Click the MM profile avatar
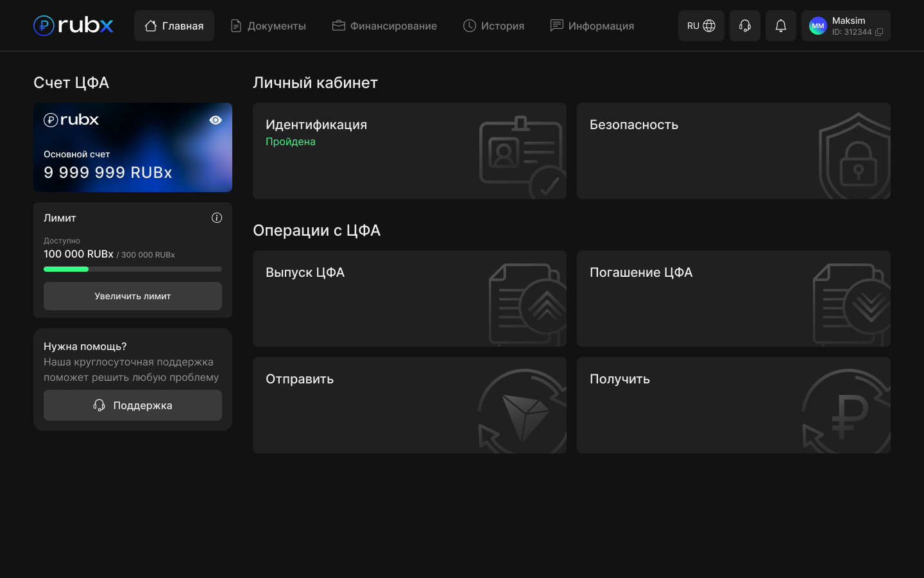Viewport: 924px width, 578px height. pos(817,26)
